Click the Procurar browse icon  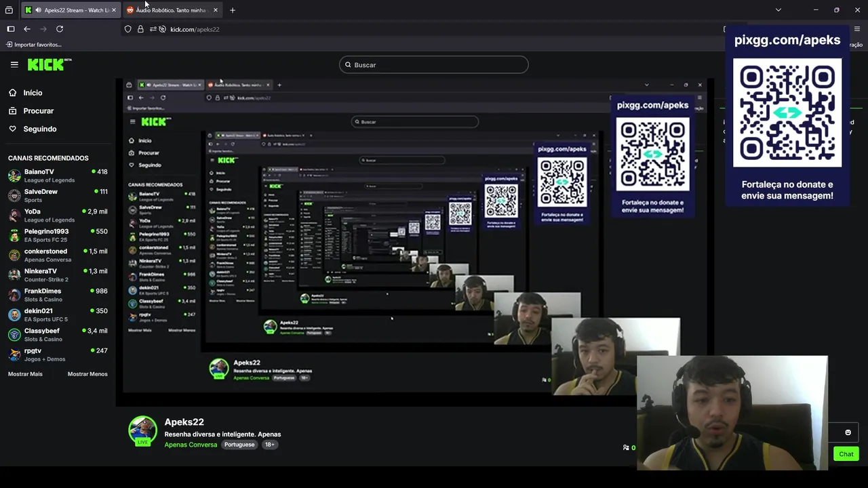coord(12,110)
